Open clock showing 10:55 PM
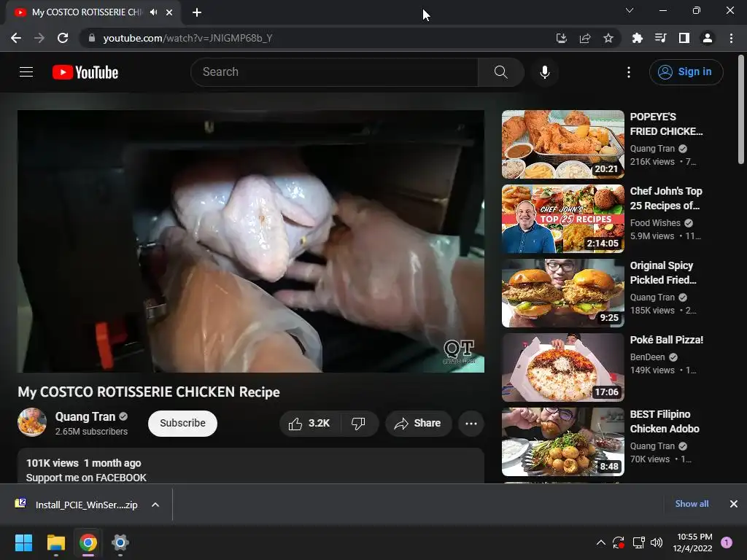This screenshot has width=747, height=560. tap(693, 542)
